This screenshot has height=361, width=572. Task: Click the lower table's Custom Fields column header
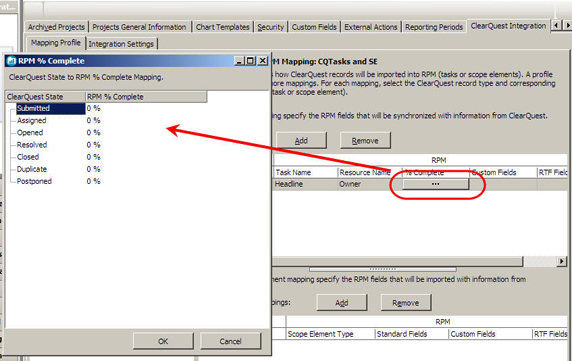490,334
